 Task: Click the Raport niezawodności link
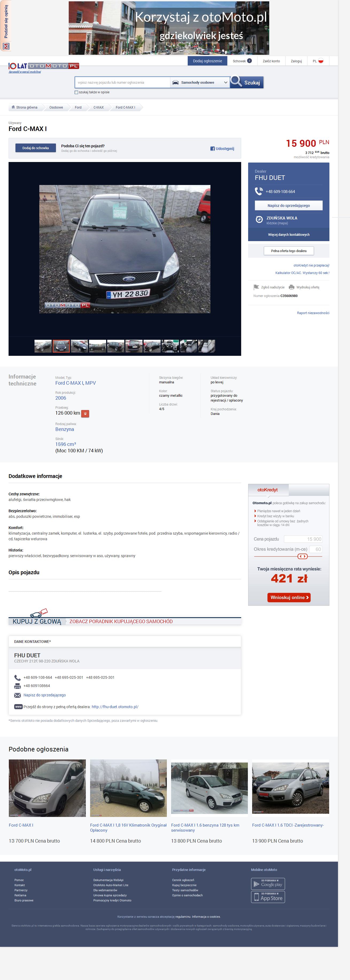[x=313, y=313]
